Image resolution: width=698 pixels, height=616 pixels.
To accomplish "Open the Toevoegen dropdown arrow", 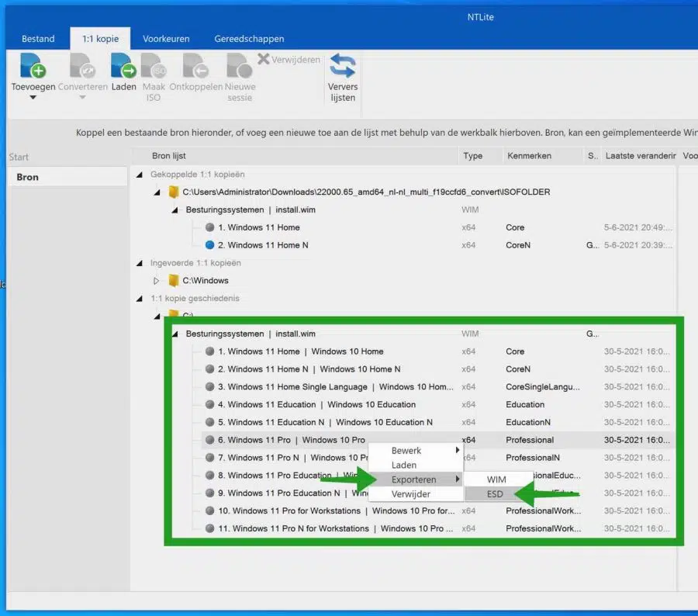I will [33, 97].
